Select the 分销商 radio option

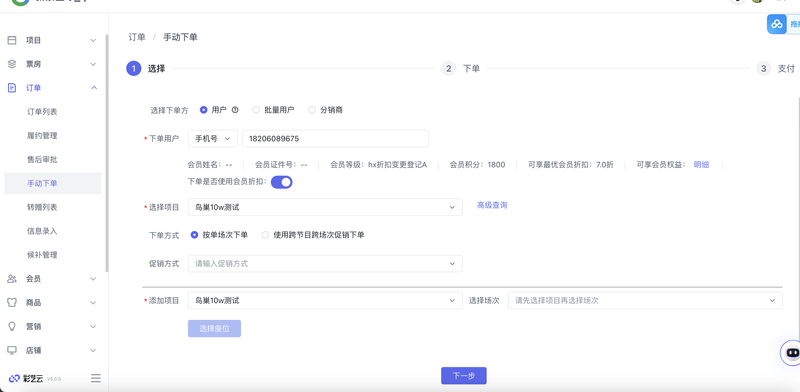point(312,110)
